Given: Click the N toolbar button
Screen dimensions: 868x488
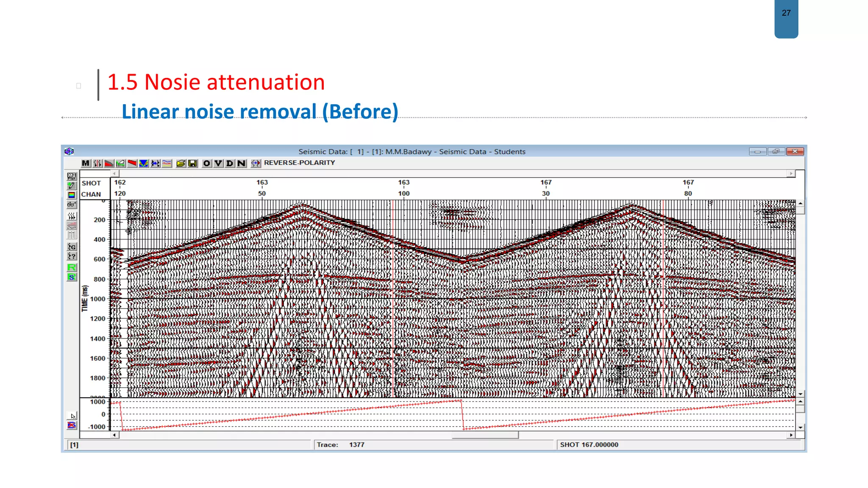Looking at the screenshot, I should coord(241,163).
